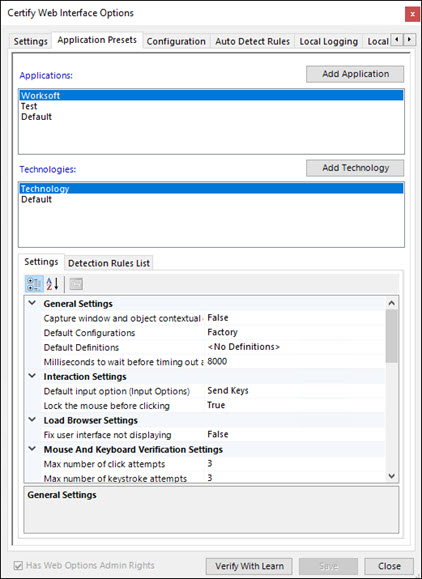Click the property grid scroll-down arrow
This screenshot has height=579, width=422.
pos(392,476)
